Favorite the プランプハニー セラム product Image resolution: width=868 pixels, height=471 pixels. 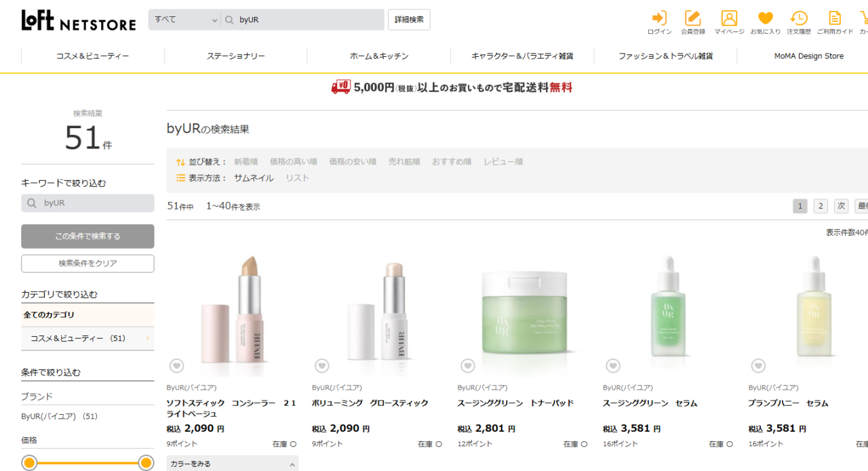[x=759, y=366]
